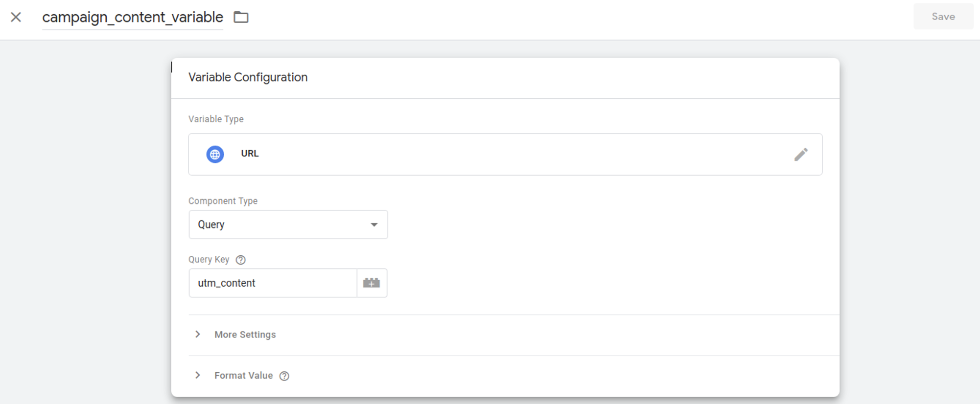Edit variable type with pencil icon
Viewport: 980px width, 404px height.
pyautogui.click(x=801, y=154)
